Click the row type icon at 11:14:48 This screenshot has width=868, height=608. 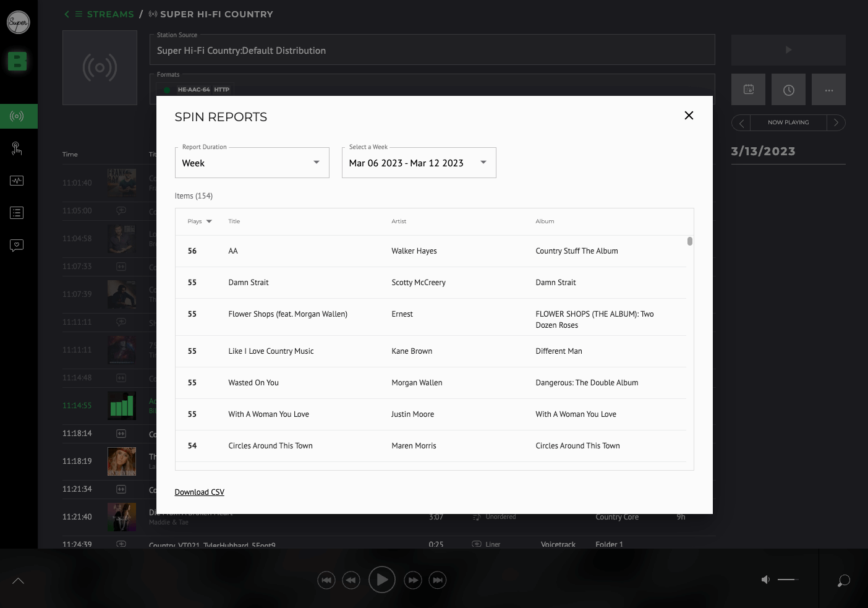coord(121,378)
